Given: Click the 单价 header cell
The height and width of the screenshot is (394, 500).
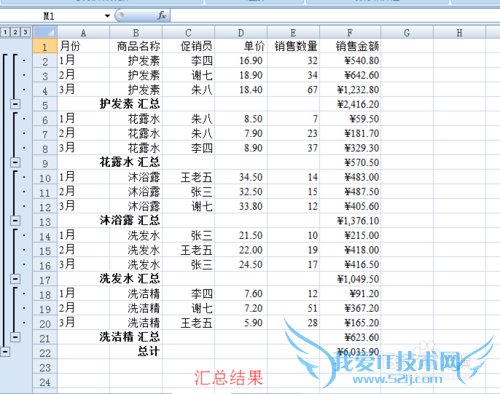Looking at the screenshot, I should pos(241,46).
